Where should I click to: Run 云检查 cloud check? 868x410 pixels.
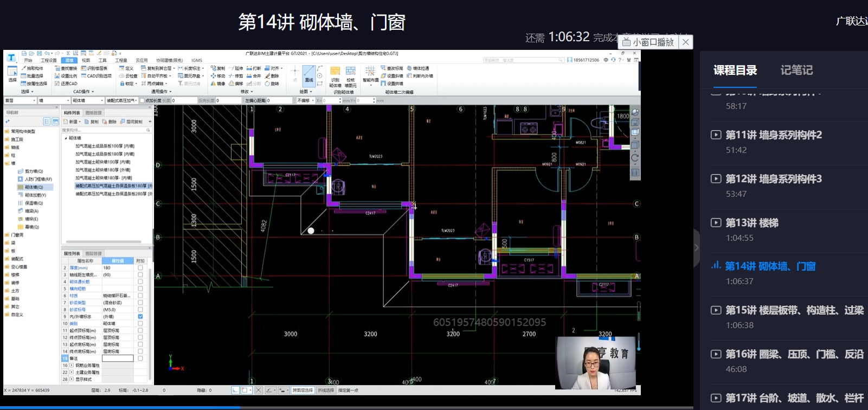point(128,76)
